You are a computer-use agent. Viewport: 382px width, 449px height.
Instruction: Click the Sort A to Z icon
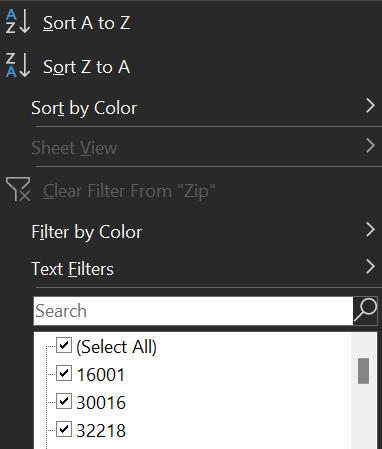tap(18, 21)
